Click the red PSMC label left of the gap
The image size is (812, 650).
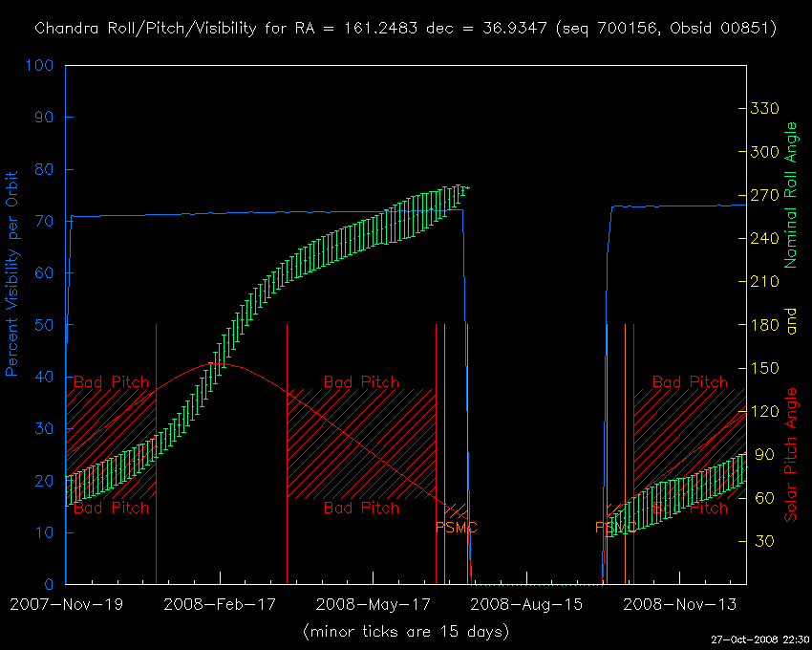coord(456,527)
